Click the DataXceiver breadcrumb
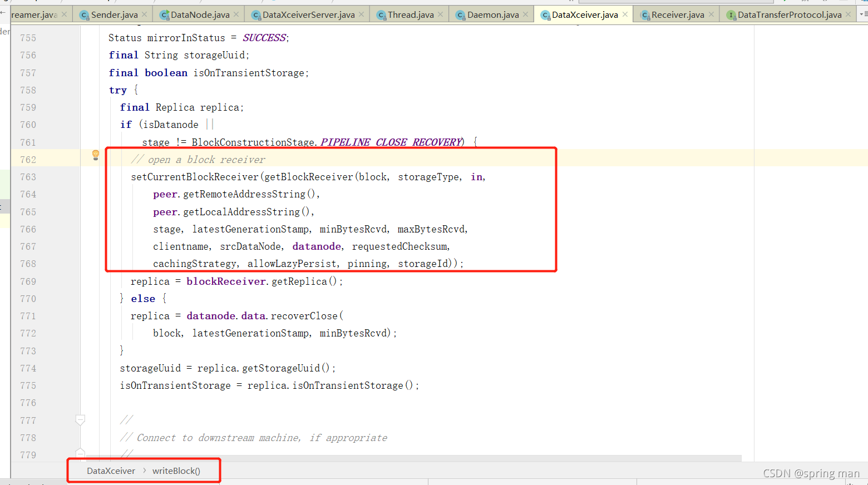The width and height of the screenshot is (868, 485). click(111, 471)
